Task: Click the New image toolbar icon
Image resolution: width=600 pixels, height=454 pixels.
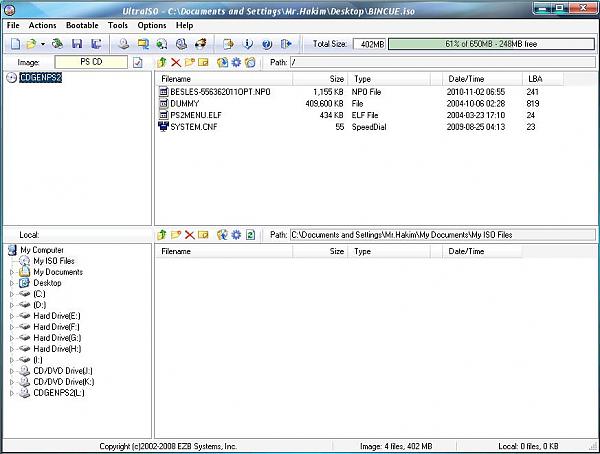Action: coord(15,44)
